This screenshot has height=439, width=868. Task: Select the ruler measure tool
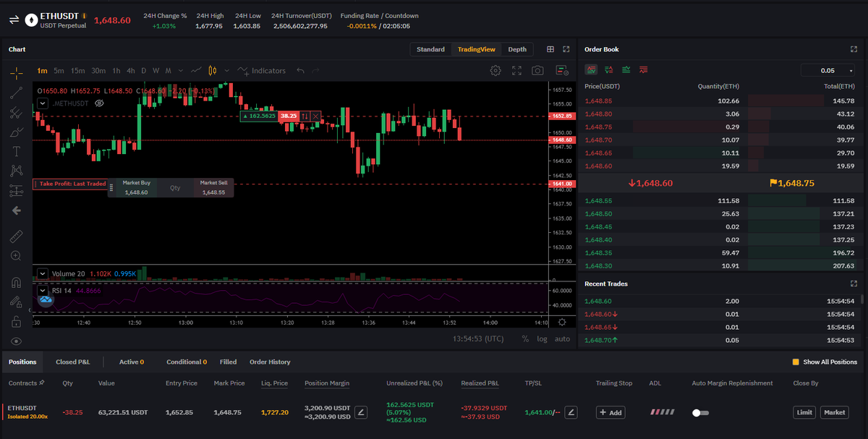click(16, 236)
